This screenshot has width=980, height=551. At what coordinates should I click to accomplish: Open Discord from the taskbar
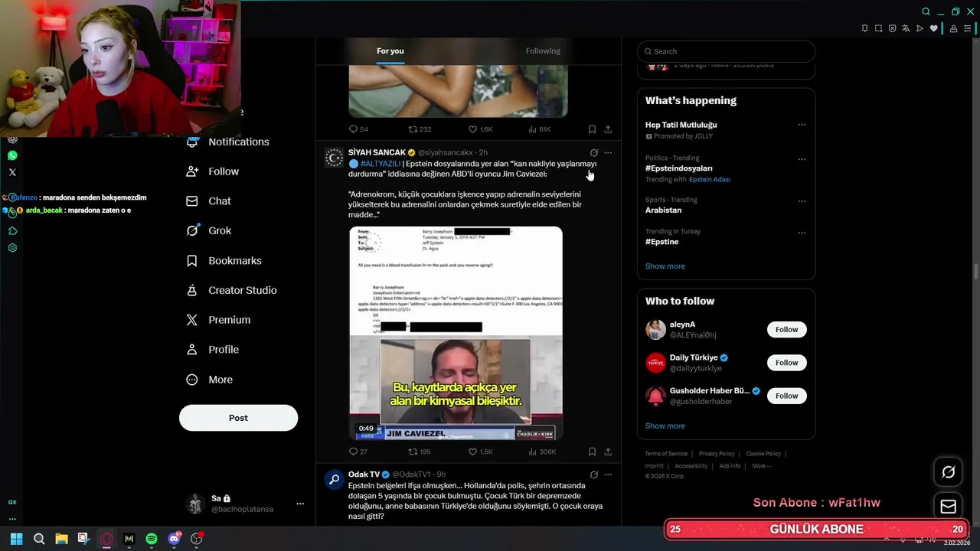click(x=175, y=539)
